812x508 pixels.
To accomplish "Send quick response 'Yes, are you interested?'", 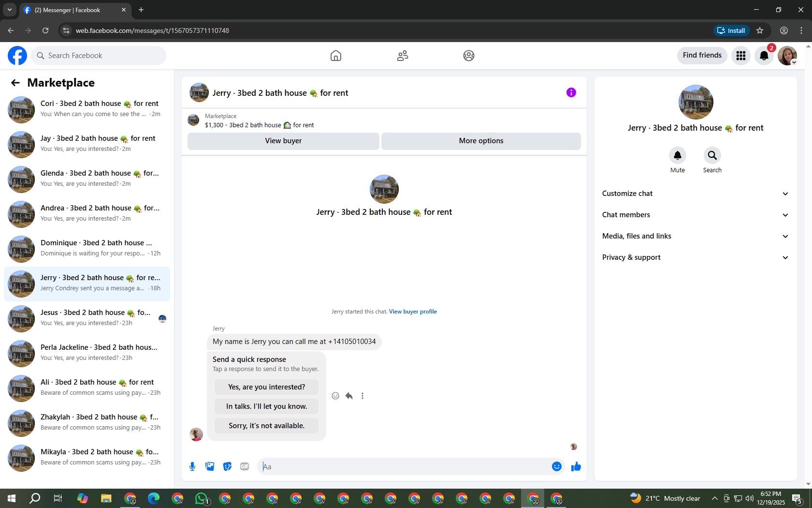I will click(x=266, y=387).
